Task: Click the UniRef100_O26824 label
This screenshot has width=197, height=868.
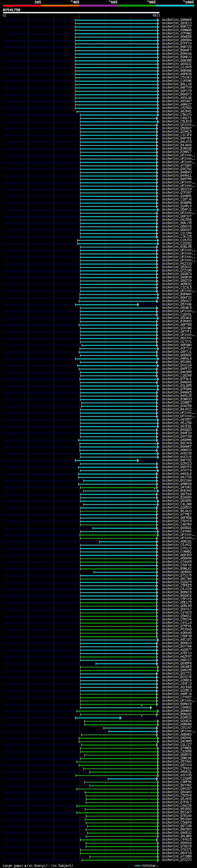Action: pyautogui.click(x=177, y=721)
